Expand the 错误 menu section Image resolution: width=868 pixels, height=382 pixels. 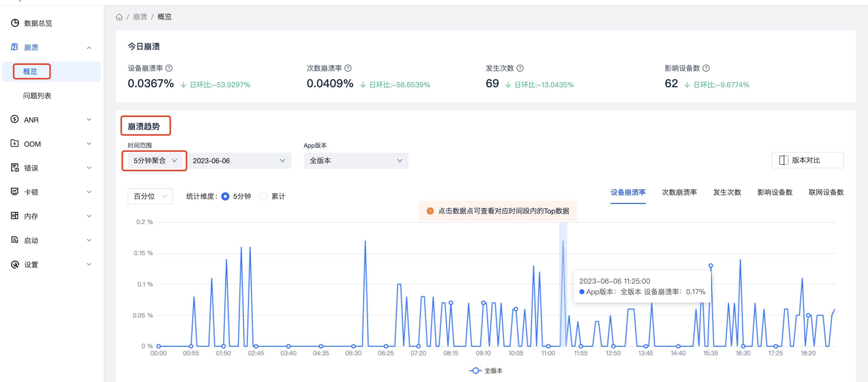tap(89, 168)
